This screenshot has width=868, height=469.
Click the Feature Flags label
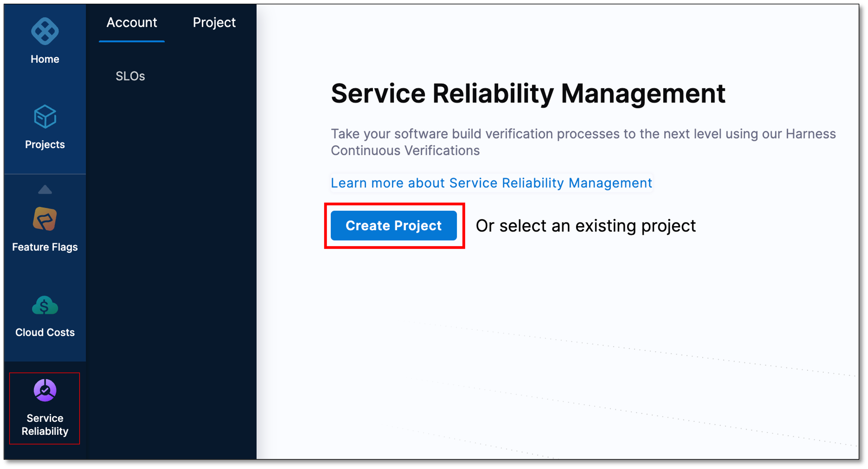pyautogui.click(x=44, y=247)
